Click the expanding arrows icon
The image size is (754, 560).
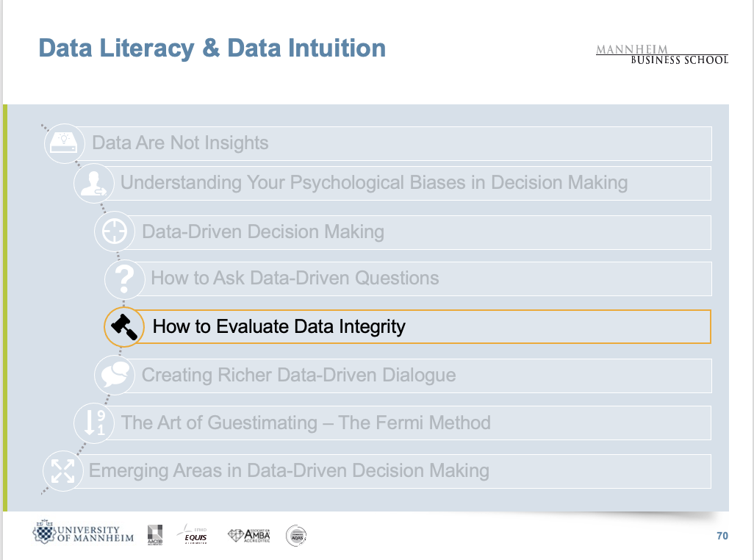[x=62, y=471]
